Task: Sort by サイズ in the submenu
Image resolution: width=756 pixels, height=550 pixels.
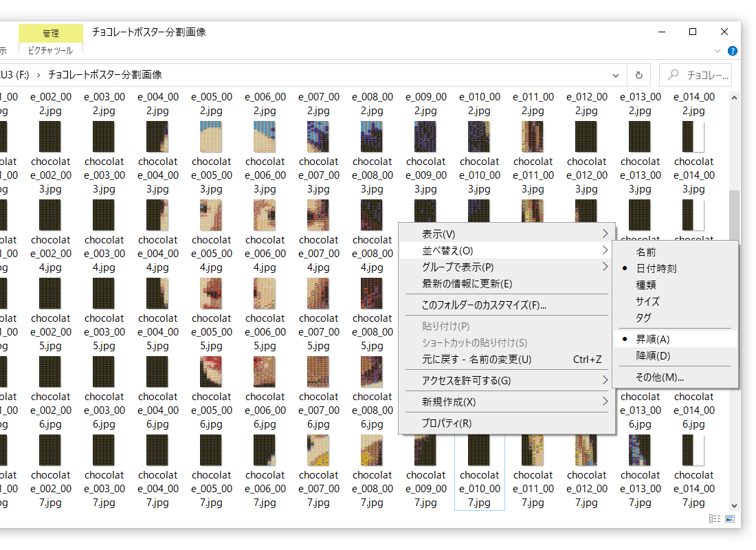Action: click(676, 301)
